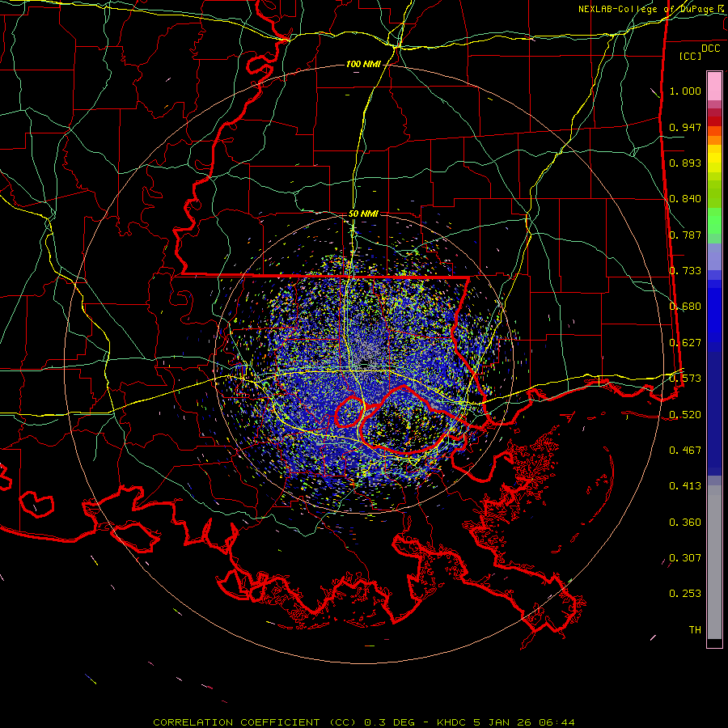728x728 pixels.
Task: Click the [CC] legend heading
Action: (690, 56)
